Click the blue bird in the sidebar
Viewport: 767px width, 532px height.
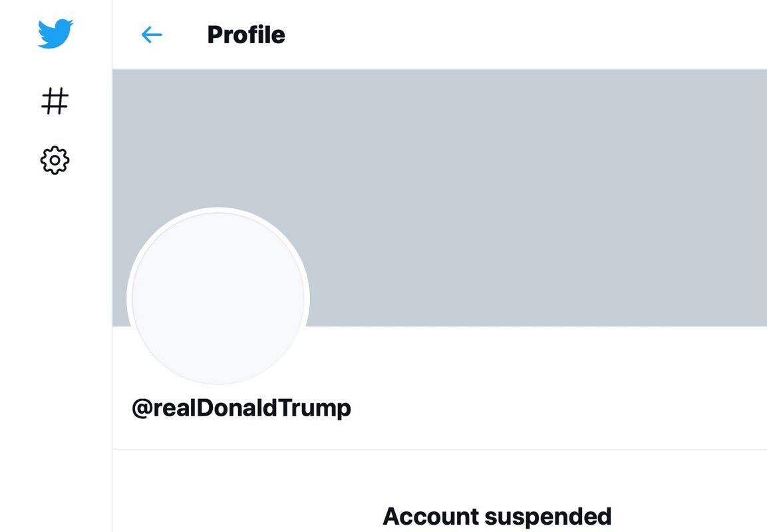tap(55, 34)
